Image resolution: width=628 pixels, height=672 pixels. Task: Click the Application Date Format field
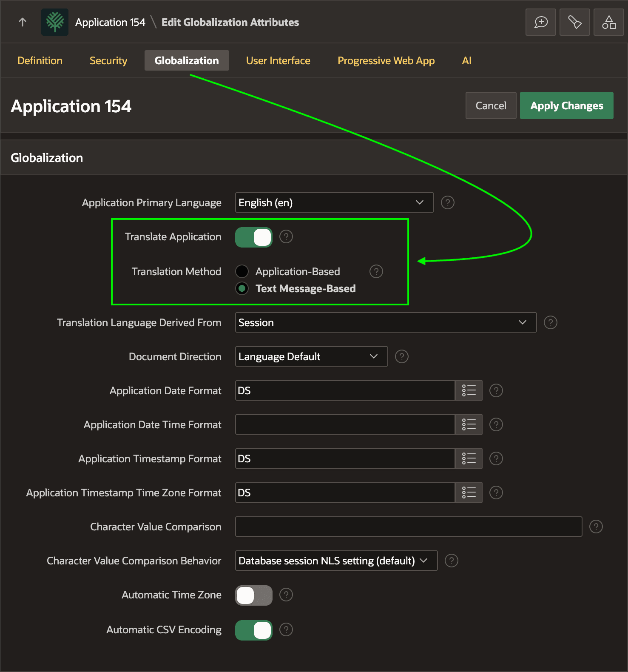(x=345, y=390)
